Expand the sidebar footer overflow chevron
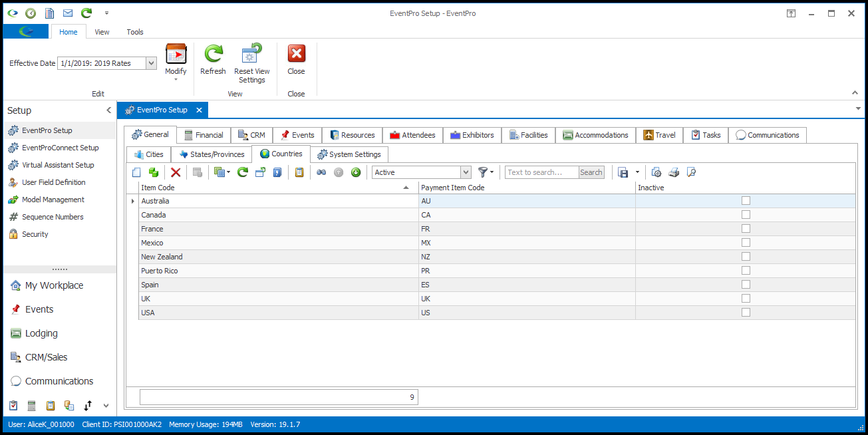Screen dimensions: 868x435 click(x=105, y=405)
